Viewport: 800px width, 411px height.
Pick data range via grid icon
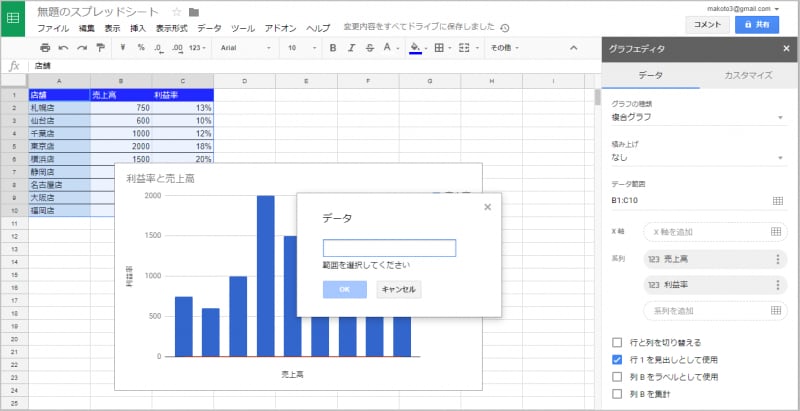[x=778, y=200]
